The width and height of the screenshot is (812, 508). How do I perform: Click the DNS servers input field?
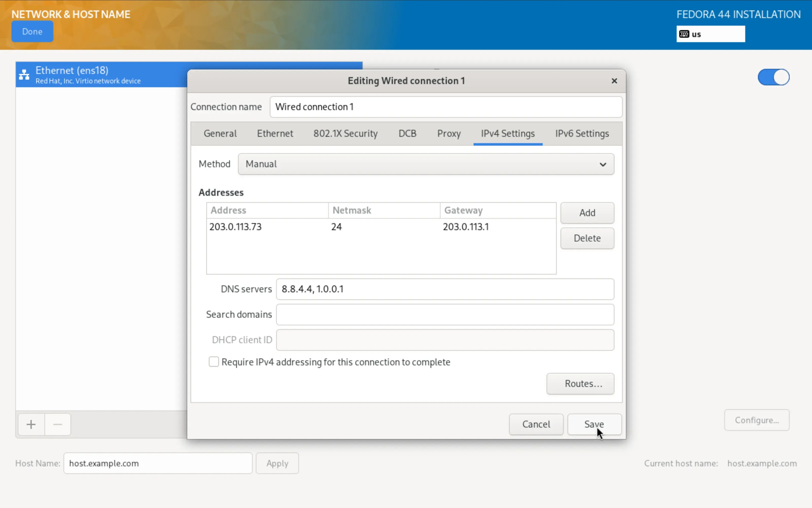point(445,289)
